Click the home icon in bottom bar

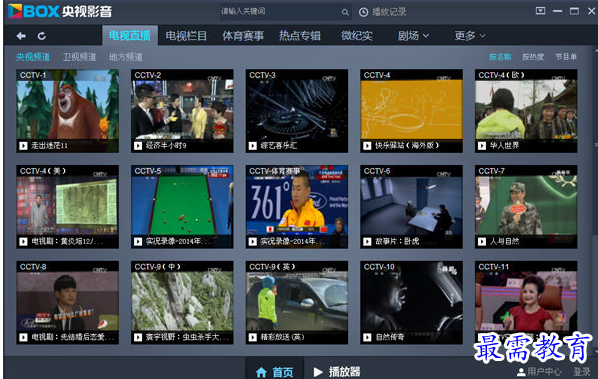pos(261,372)
